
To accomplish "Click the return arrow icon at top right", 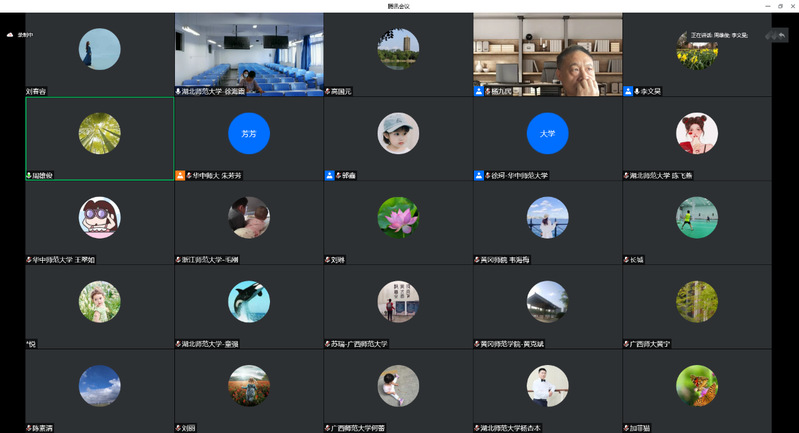I will [781, 35].
